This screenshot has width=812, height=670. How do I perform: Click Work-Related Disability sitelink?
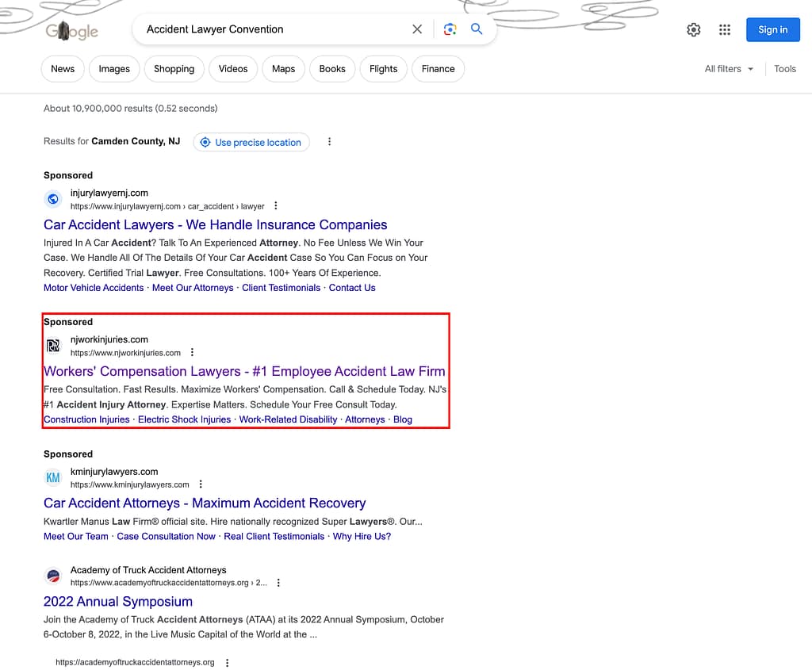coord(288,419)
